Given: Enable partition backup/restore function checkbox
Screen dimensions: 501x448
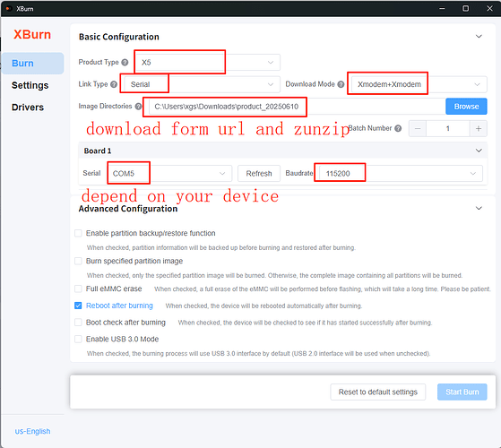Looking at the screenshot, I should pos(78,233).
